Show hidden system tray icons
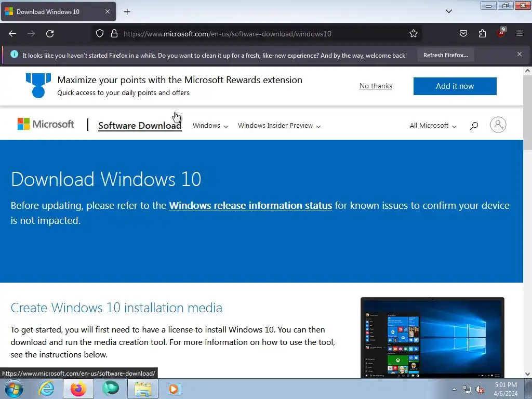This screenshot has height=399, width=532. (454, 389)
